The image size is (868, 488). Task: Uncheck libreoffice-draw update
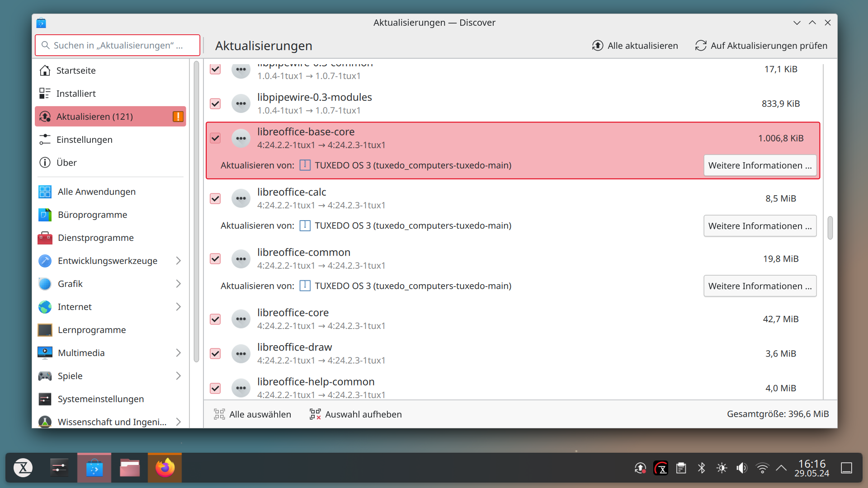click(x=215, y=353)
